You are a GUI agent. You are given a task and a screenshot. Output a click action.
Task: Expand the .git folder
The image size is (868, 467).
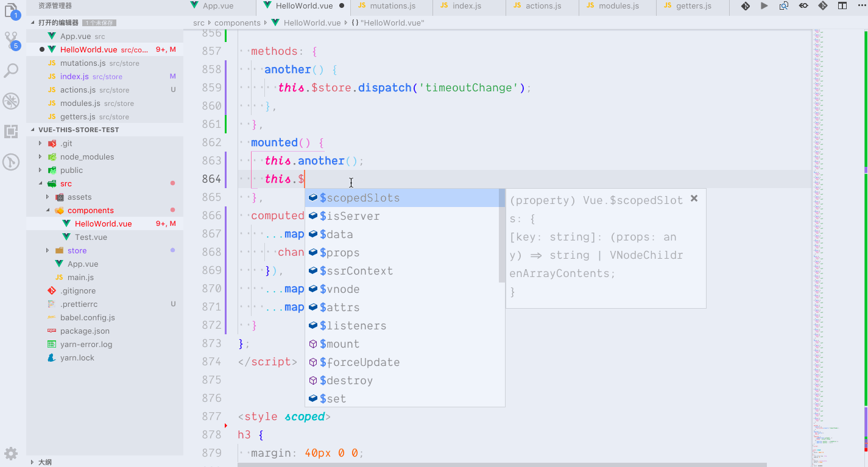tap(40, 143)
